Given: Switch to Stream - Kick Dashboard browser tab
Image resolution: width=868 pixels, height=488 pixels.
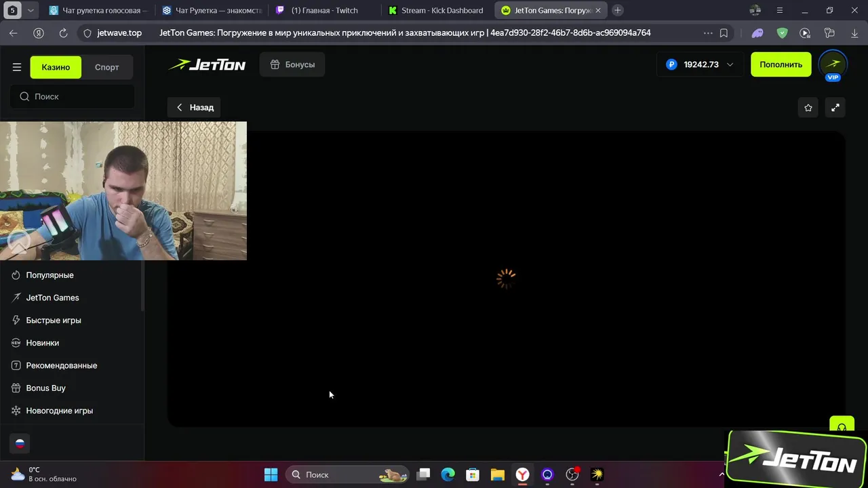Looking at the screenshot, I should [x=437, y=10].
